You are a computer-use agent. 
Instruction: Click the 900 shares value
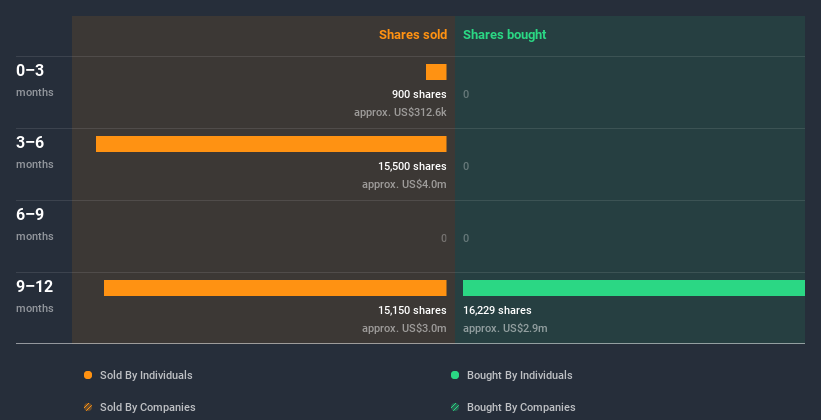pyautogui.click(x=419, y=94)
